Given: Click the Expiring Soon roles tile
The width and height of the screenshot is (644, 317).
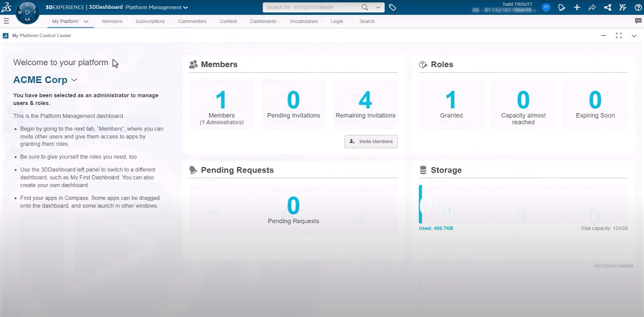Looking at the screenshot, I should coord(595,105).
